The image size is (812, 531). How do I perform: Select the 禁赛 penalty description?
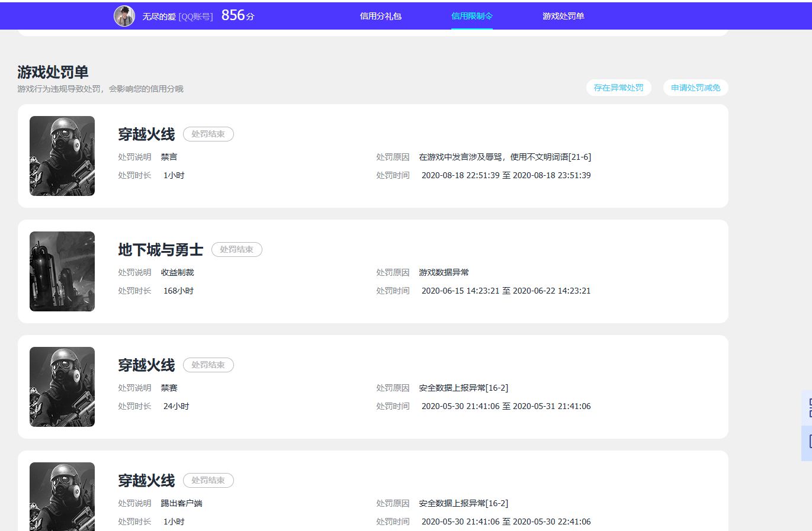(x=169, y=388)
